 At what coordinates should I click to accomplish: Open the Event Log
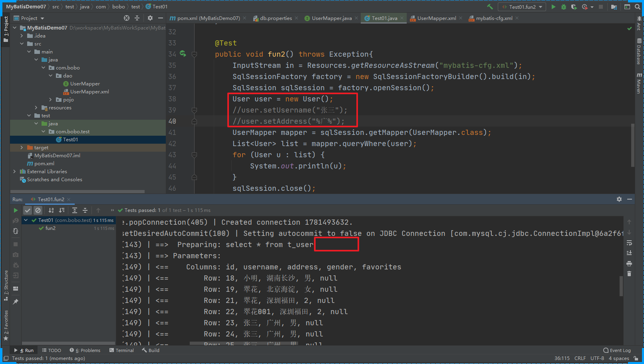617,350
